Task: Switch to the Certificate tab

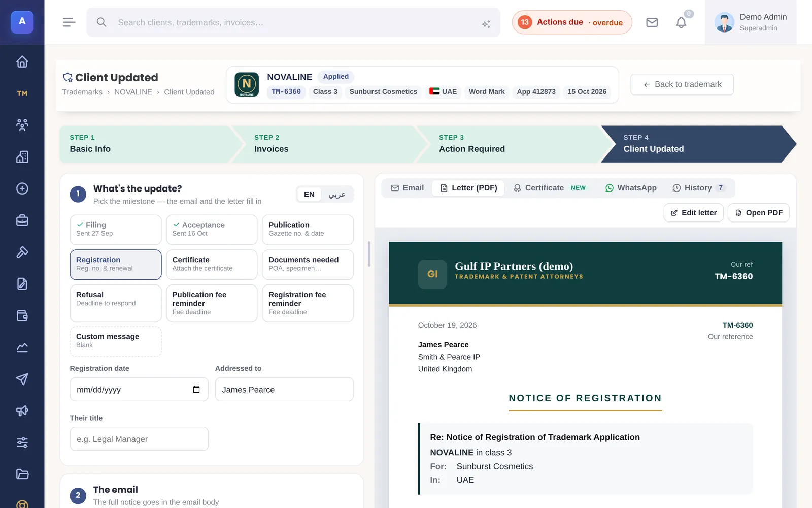Action: coord(549,188)
